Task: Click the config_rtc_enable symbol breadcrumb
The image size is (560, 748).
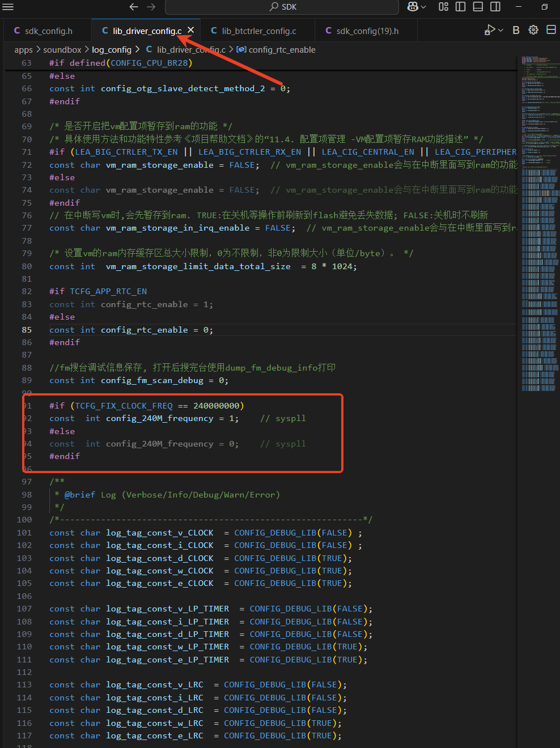Action: click(x=282, y=50)
